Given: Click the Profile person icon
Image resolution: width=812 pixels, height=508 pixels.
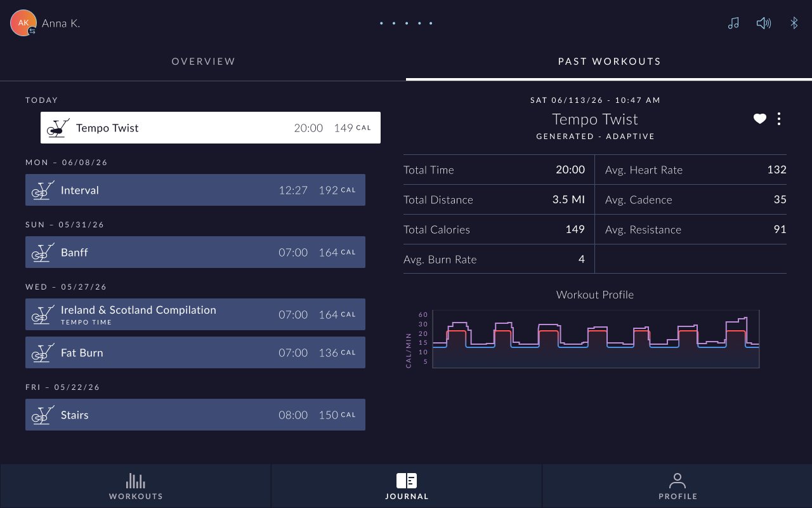Looking at the screenshot, I should 678,481.
